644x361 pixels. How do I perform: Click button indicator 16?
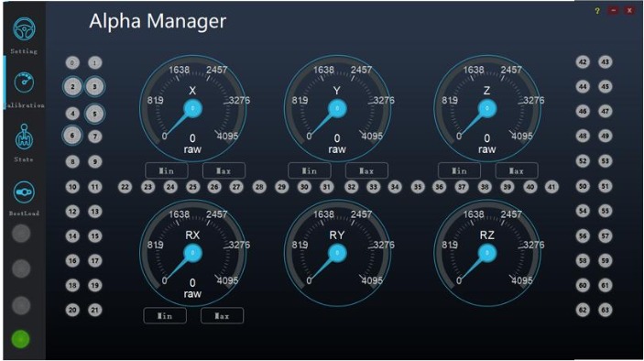pos(72,260)
